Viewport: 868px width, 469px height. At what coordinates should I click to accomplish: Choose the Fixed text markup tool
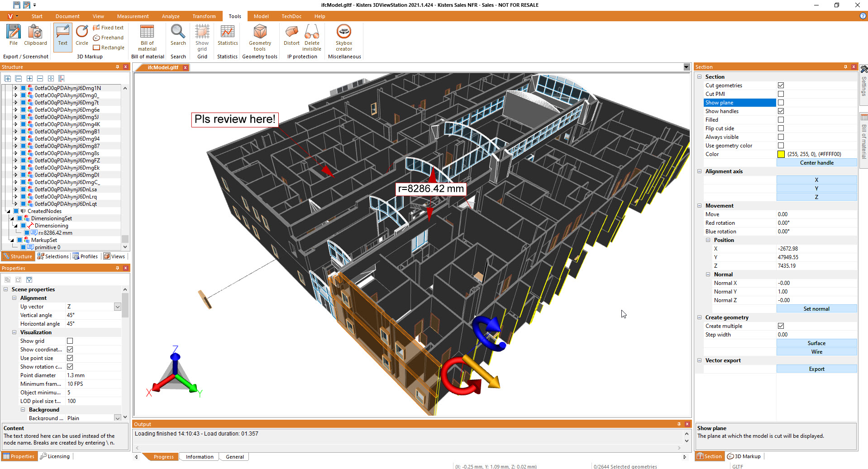[108, 28]
